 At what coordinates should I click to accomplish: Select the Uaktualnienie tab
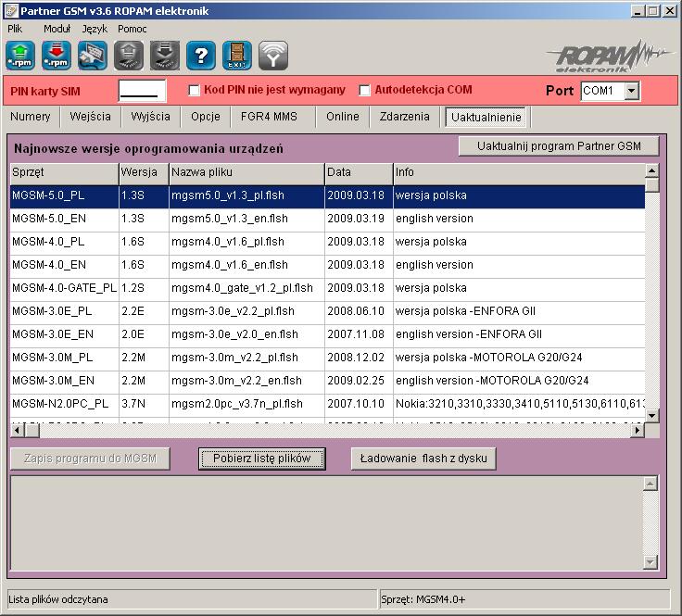[x=486, y=117]
